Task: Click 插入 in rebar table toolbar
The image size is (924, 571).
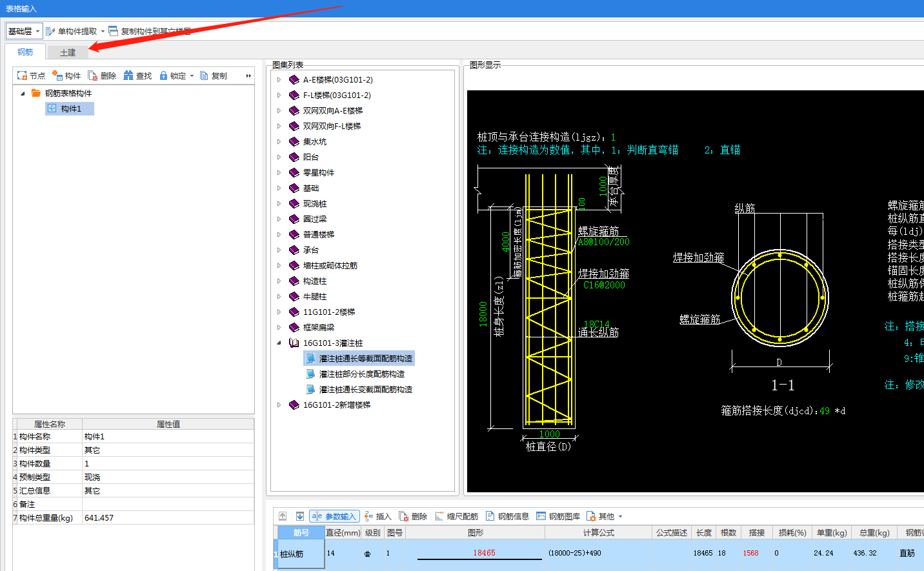Action: pyautogui.click(x=378, y=516)
